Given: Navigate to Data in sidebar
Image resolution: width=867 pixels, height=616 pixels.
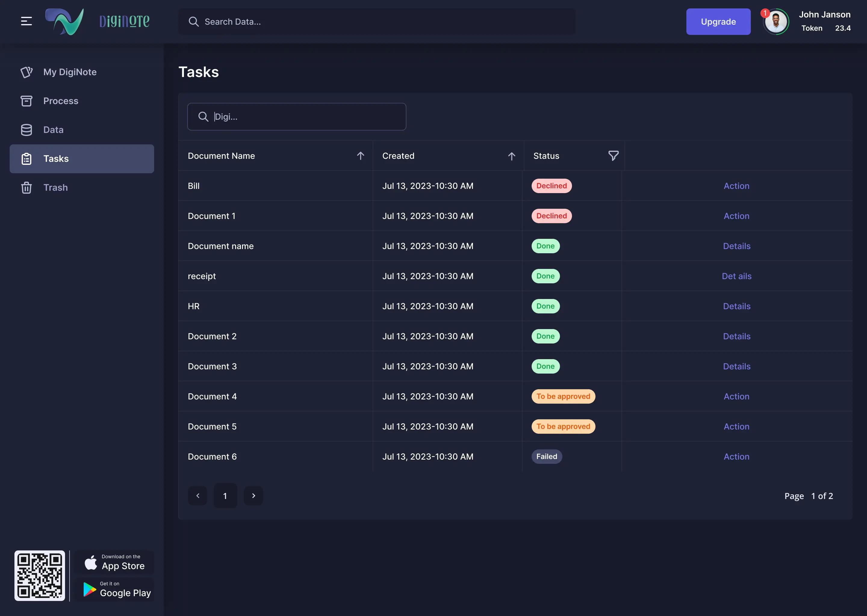Looking at the screenshot, I should coord(53,130).
